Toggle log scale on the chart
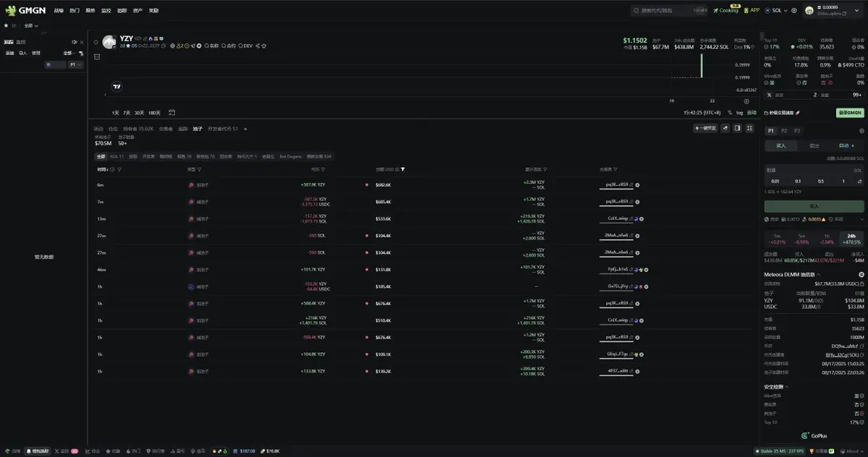868x457 pixels. click(x=739, y=112)
